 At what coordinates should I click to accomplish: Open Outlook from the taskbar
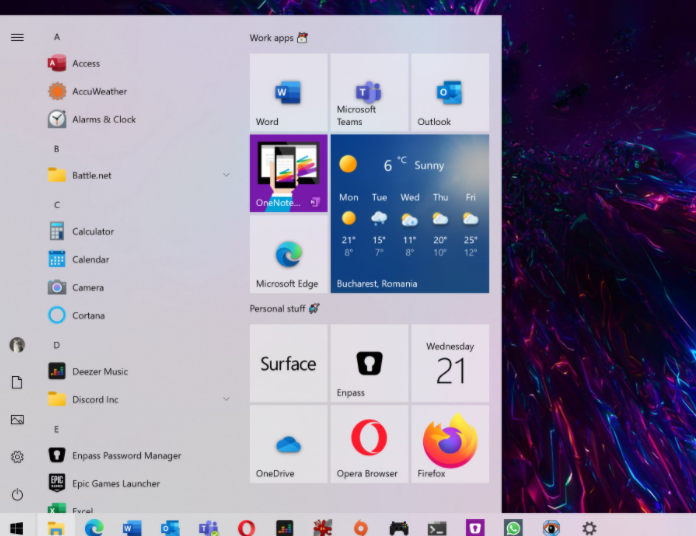click(170, 528)
